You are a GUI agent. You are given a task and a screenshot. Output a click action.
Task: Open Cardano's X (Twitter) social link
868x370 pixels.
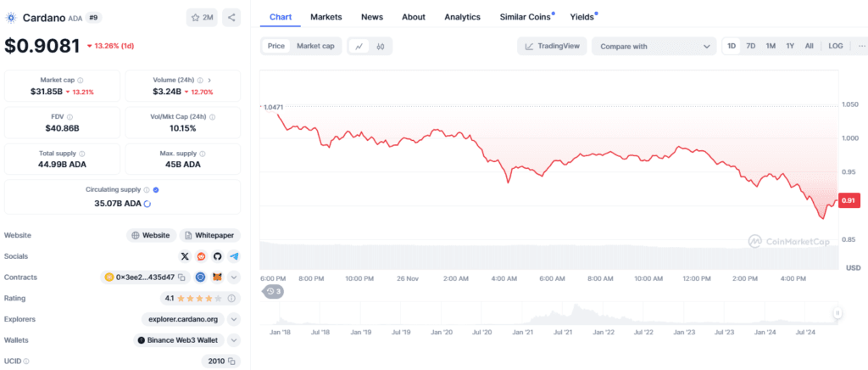[185, 256]
